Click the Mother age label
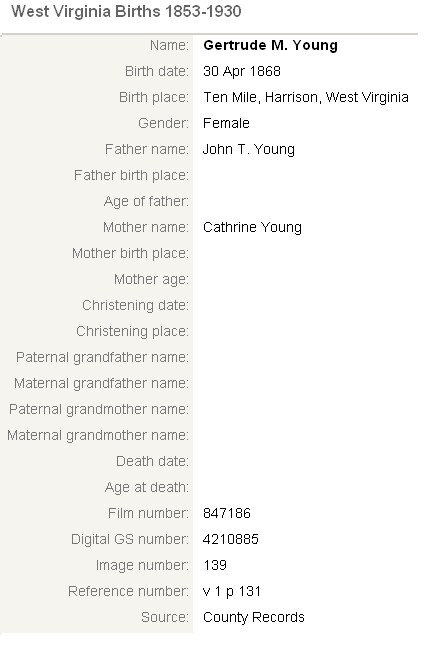Screen dimensions: 428x645 pos(151,280)
